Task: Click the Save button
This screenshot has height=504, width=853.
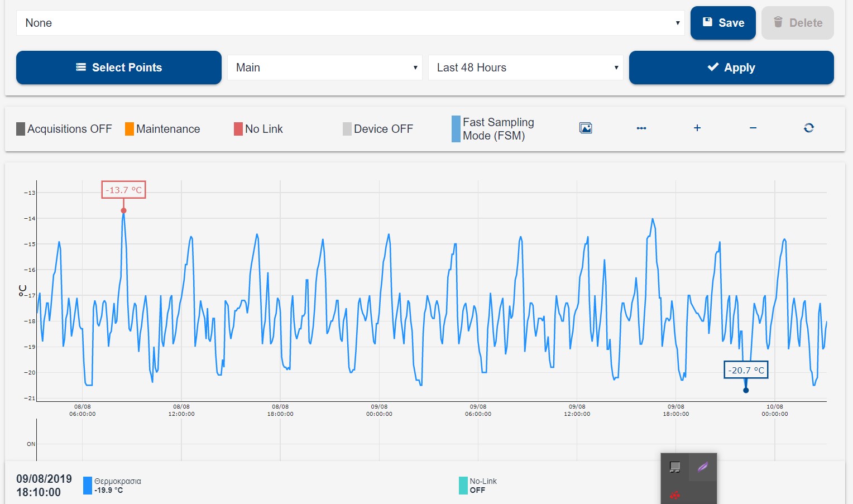Action: (x=723, y=23)
